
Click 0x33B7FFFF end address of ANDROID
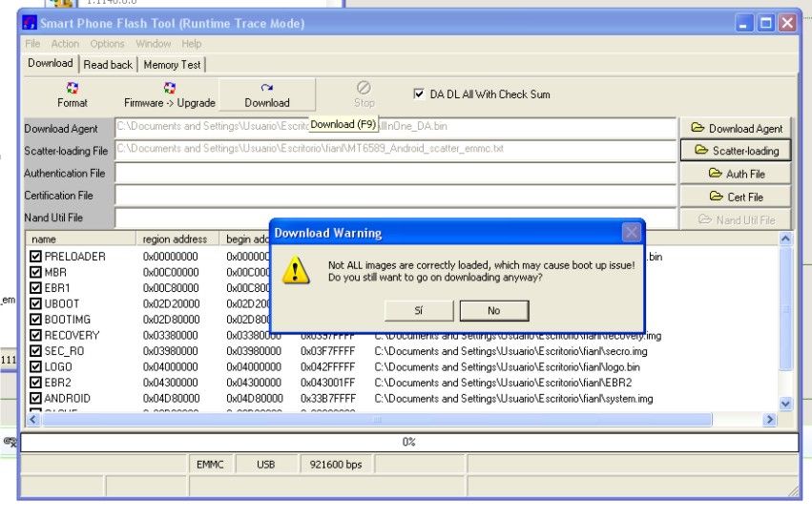pos(328,398)
